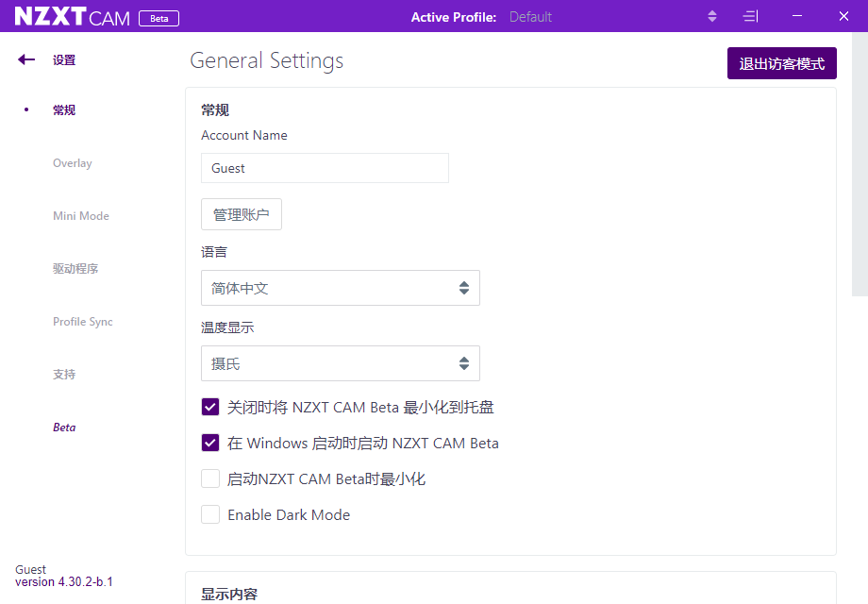
Task: Open the 语言 dropdown showing 简体中文
Action: (341, 288)
